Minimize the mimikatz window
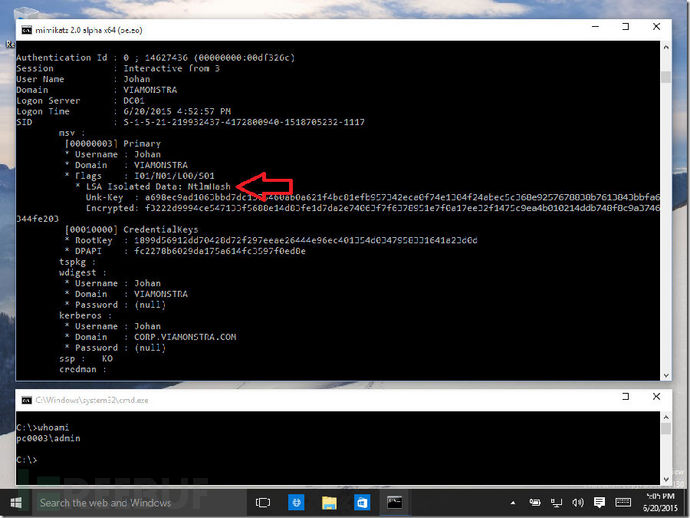The width and height of the screenshot is (690, 518). 595,27
